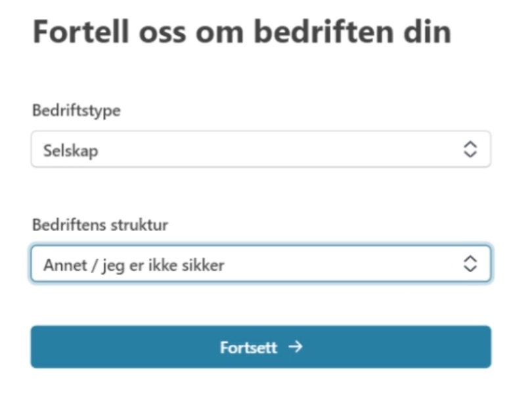Click the "Fortell oss om bedriften din" heading

[x=242, y=32]
